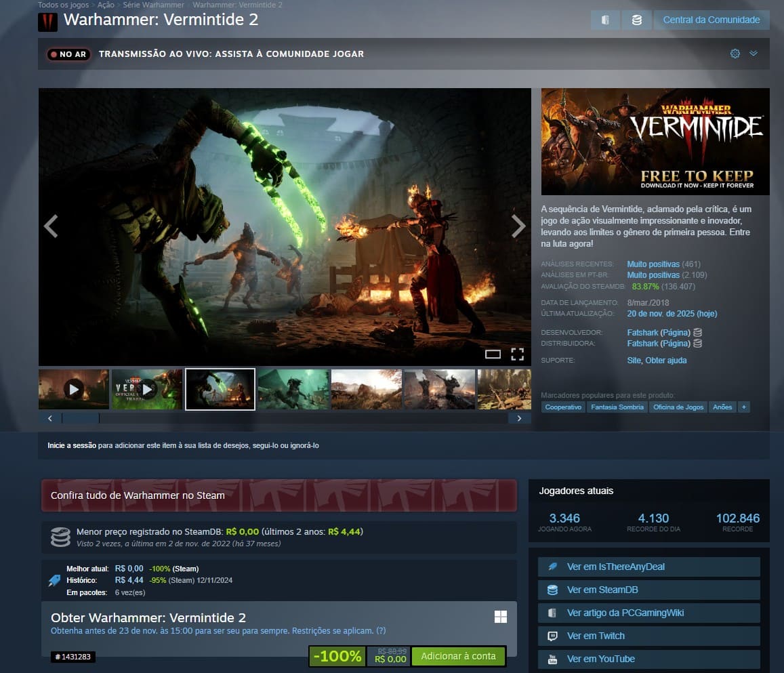Select the bright landscape screenshot thumbnail
Image resolution: width=784 pixels, height=673 pixels.
pyautogui.click(x=366, y=389)
